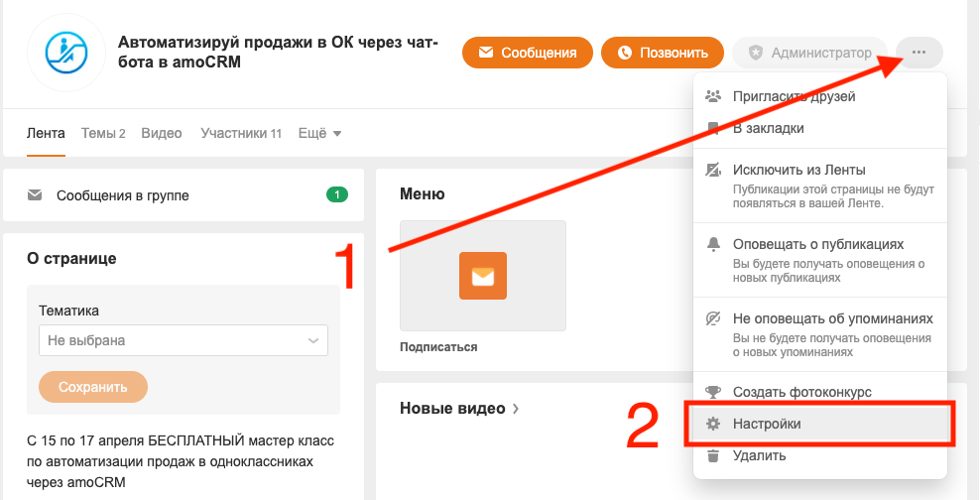Image resolution: width=980 pixels, height=500 pixels.
Task: Expand the Ещё dropdown tab
Action: click(319, 133)
